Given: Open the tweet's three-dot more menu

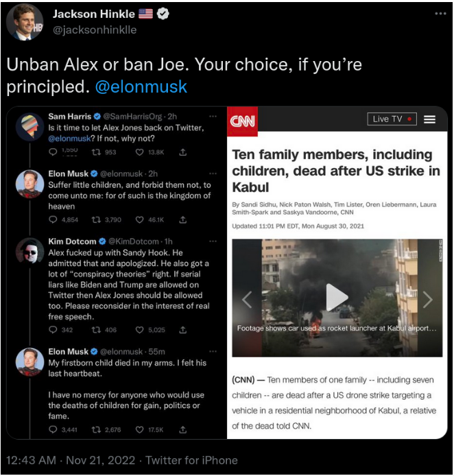Looking at the screenshot, I should pyautogui.click(x=440, y=14).
